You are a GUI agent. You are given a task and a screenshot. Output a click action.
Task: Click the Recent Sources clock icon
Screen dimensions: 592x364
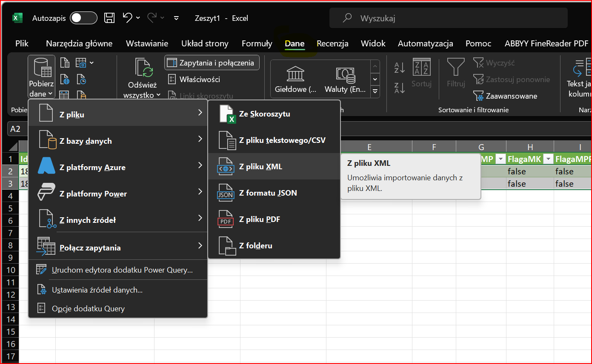click(81, 79)
